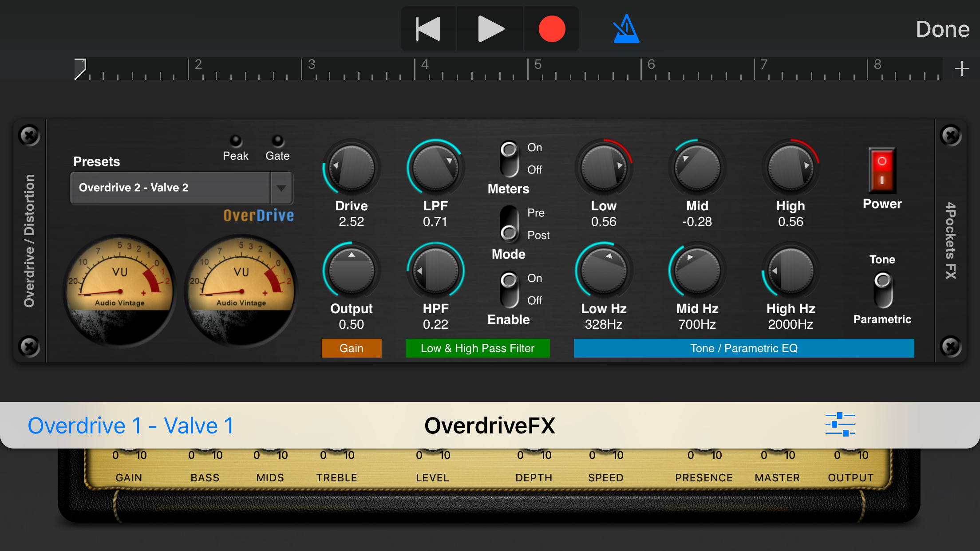
Task: Click the Tone / Parametric EQ label
Action: tap(743, 348)
